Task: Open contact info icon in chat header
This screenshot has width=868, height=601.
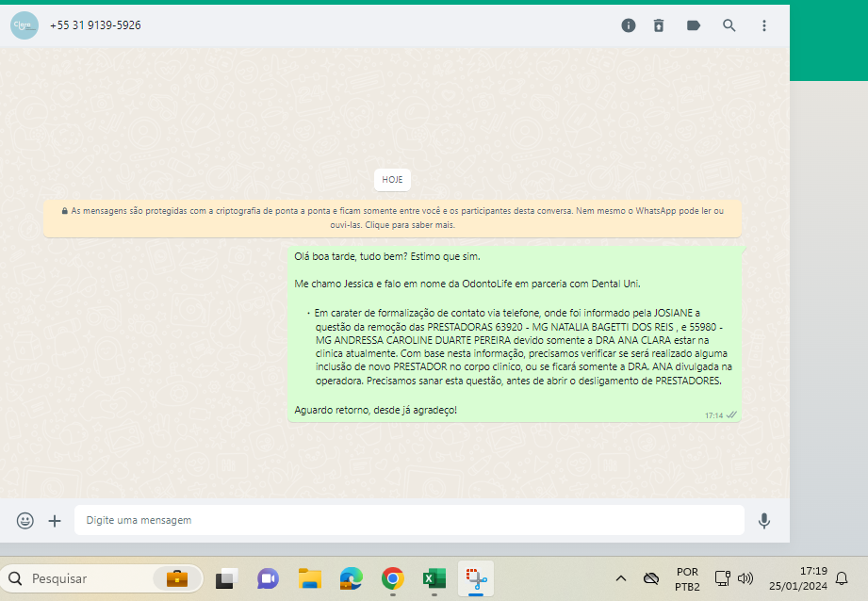Action: click(x=629, y=25)
